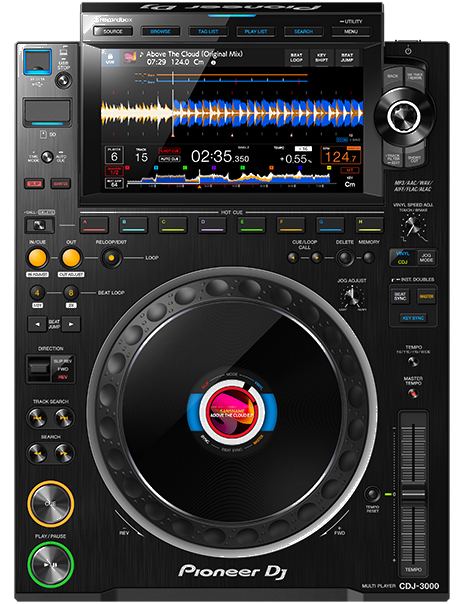
Task: Open the TAG LIST screen
Action: tap(208, 31)
